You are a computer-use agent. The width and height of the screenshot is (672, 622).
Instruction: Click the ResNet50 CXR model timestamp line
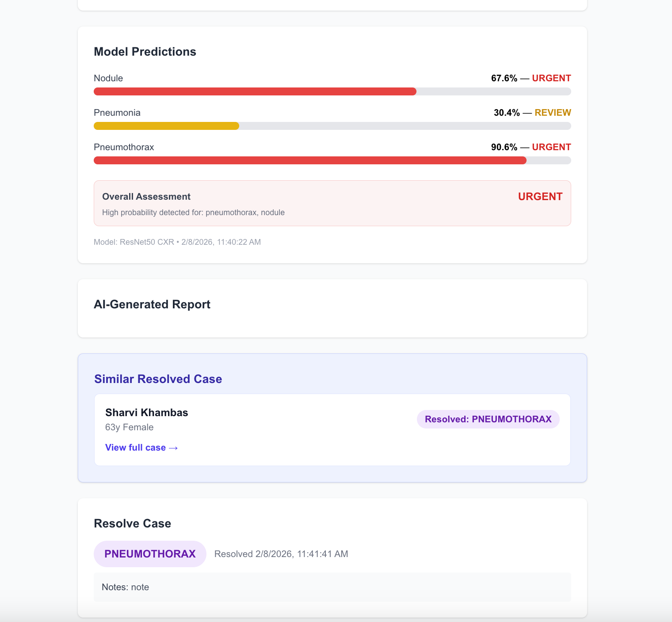point(177,242)
